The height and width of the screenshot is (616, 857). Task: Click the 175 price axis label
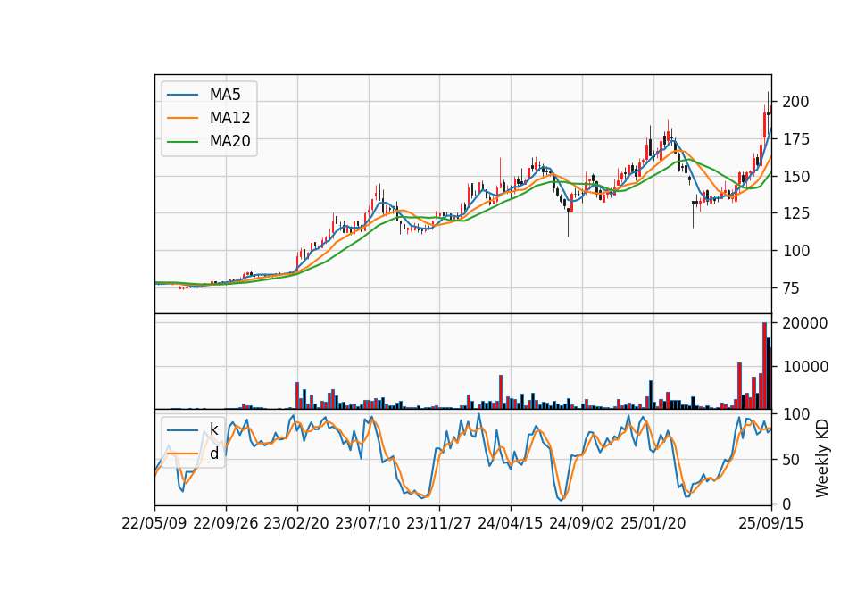coord(795,139)
